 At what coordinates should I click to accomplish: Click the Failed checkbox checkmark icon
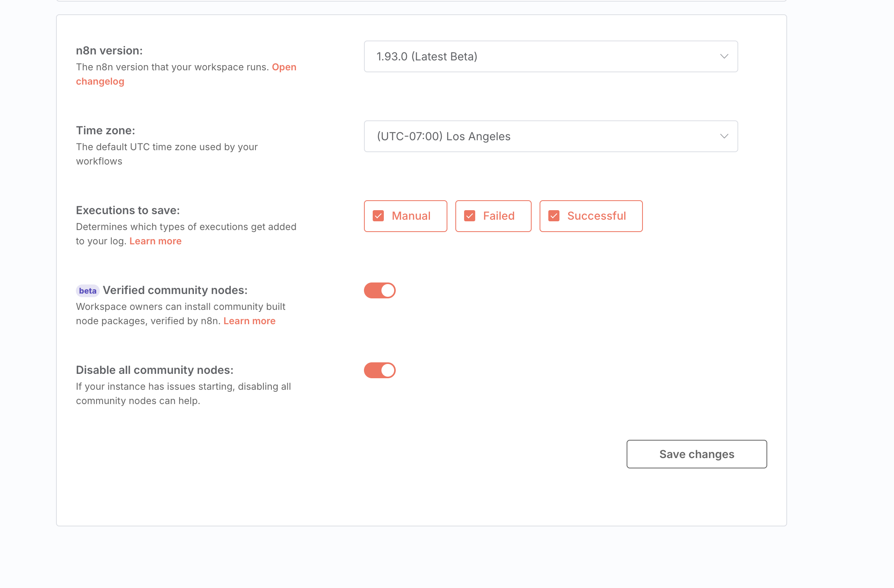pyautogui.click(x=469, y=216)
